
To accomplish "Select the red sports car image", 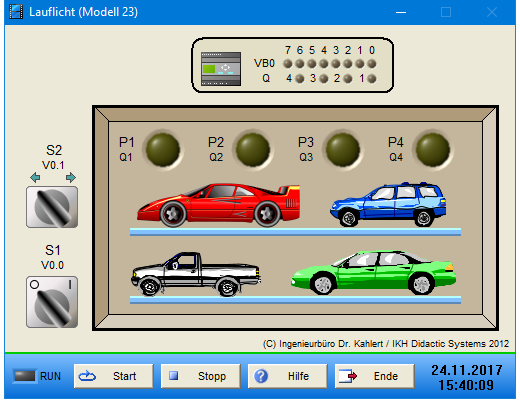I will (x=219, y=205).
